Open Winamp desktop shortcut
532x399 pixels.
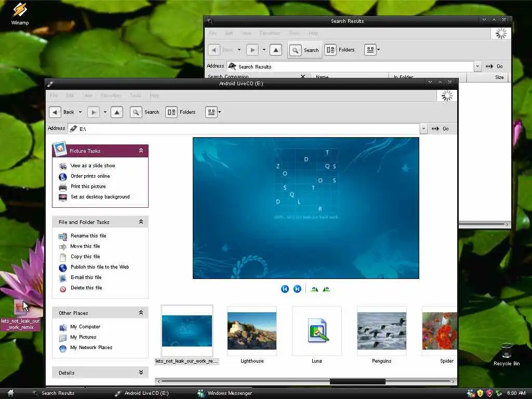pos(20,14)
